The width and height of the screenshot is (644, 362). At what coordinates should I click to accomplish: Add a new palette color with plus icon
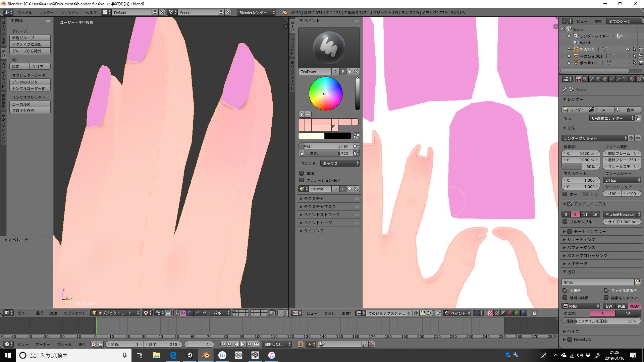pyautogui.click(x=302, y=114)
